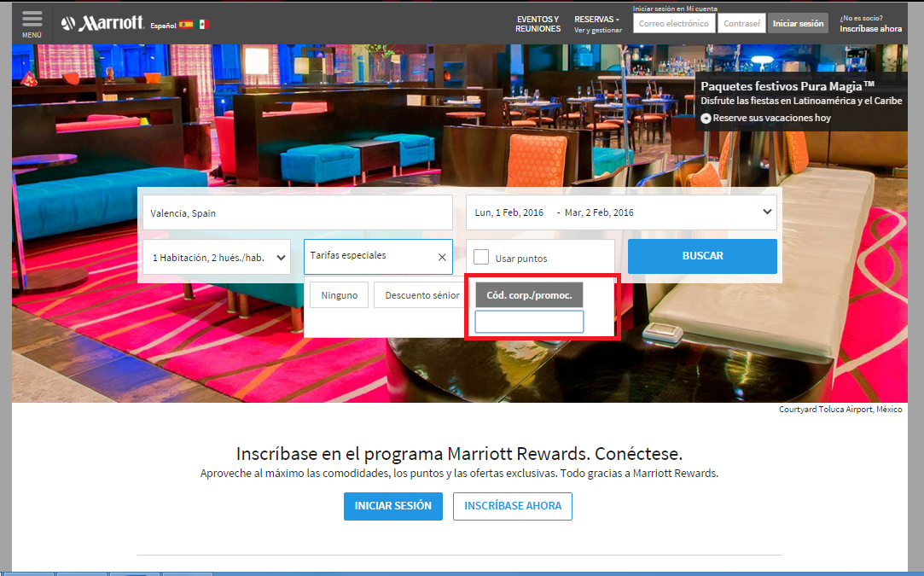Select Cód. corp./promoc. option

(529, 294)
